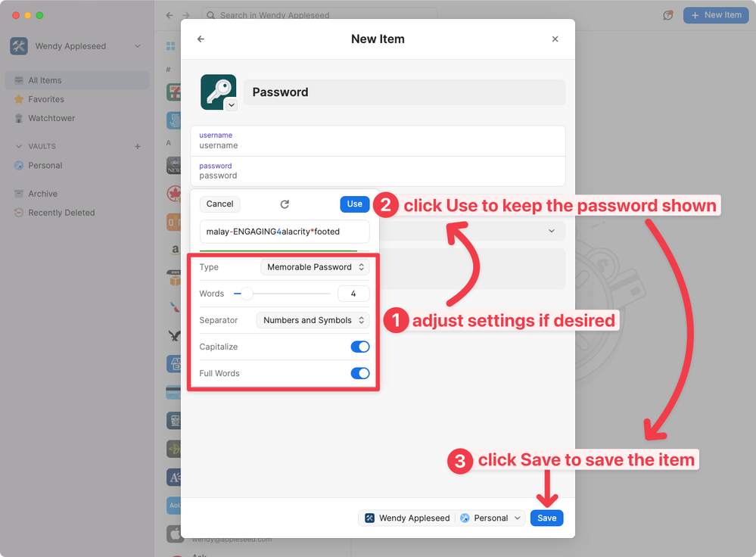
Task: Add a new vault with plus icon
Action: click(138, 147)
